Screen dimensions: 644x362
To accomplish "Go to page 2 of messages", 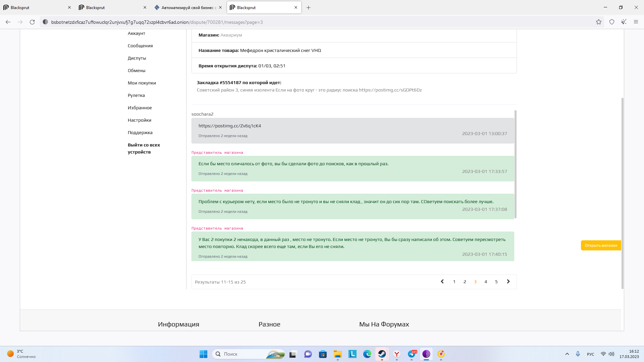I will tap(465, 282).
